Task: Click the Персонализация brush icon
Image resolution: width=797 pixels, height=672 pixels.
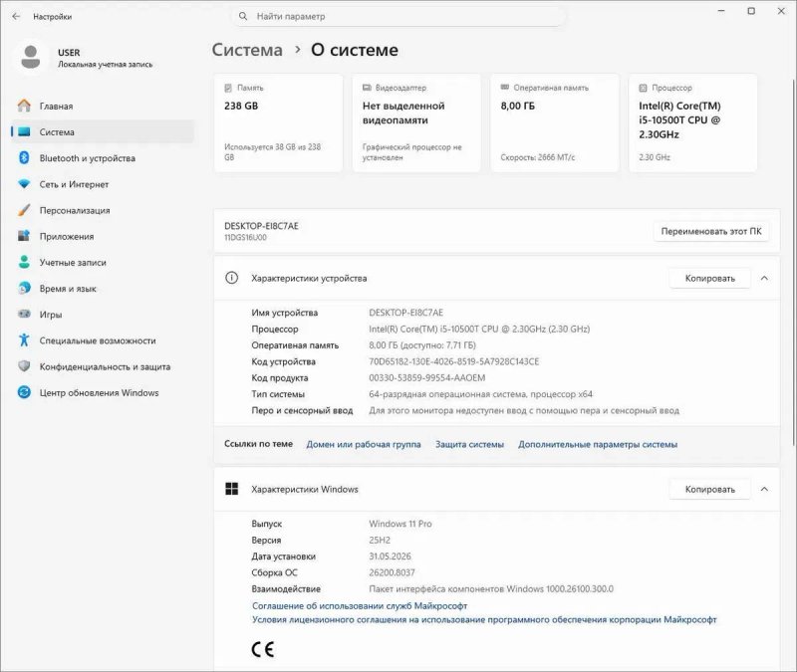Action: (x=24, y=210)
